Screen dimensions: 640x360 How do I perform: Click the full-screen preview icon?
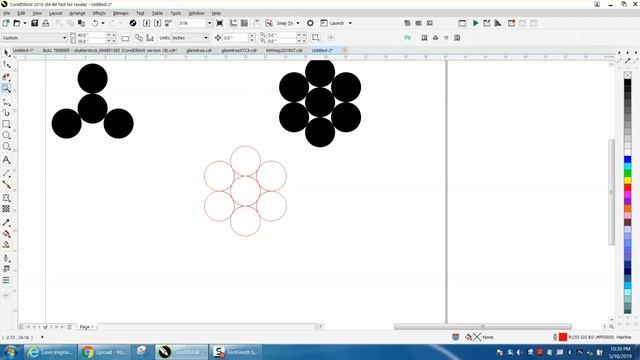pyautogui.click(x=220, y=23)
